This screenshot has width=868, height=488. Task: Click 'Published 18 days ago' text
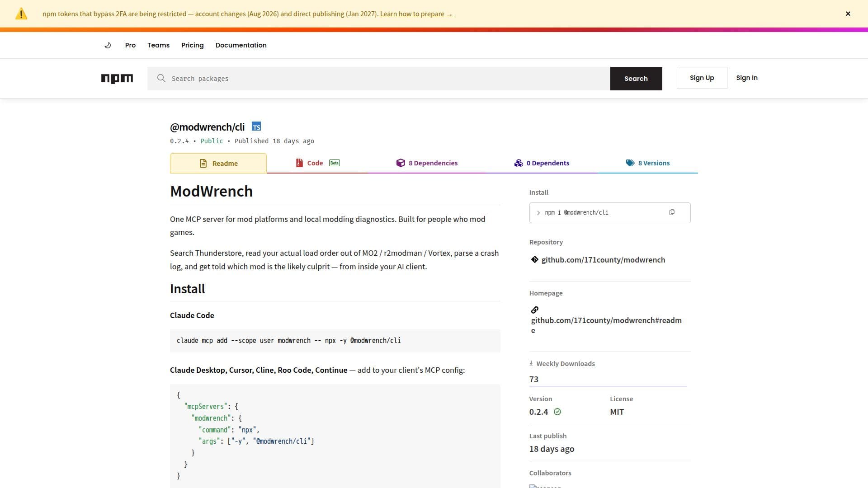point(274,141)
